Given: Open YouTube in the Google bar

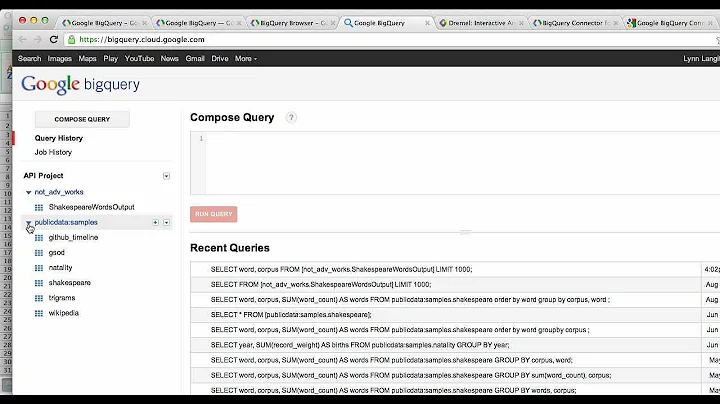Looking at the screenshot, I should [x=139, y=59].
